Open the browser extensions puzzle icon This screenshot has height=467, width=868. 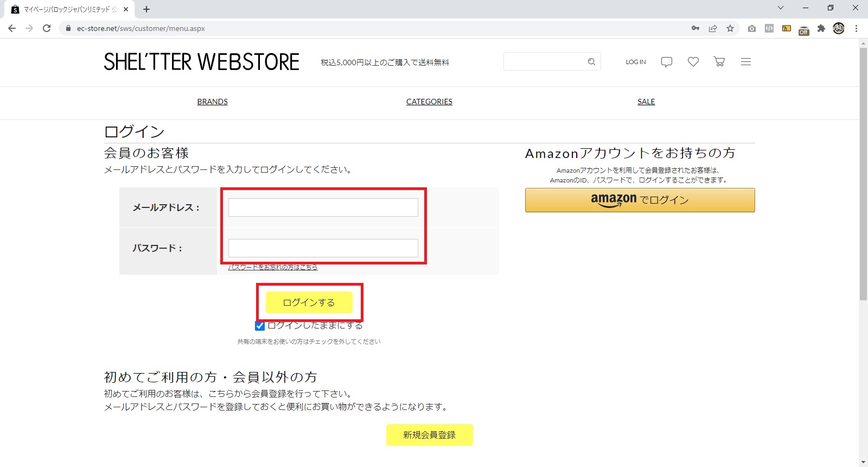pos(821,28)
